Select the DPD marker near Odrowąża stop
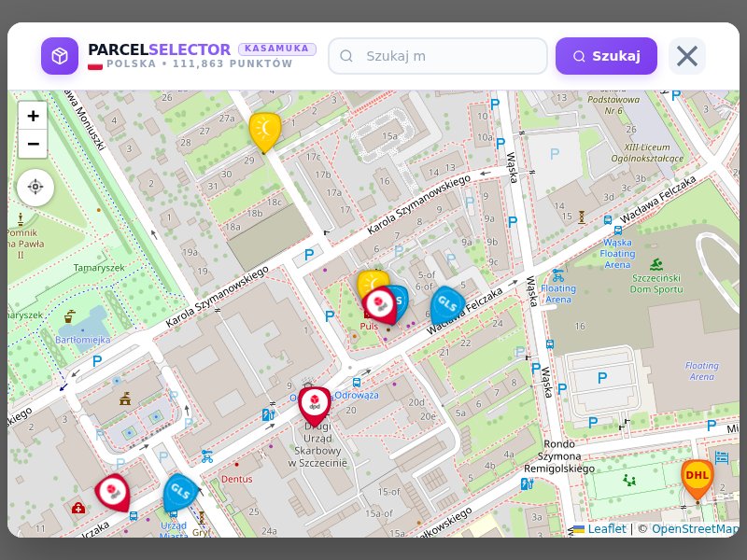 [x=315, y=403]
